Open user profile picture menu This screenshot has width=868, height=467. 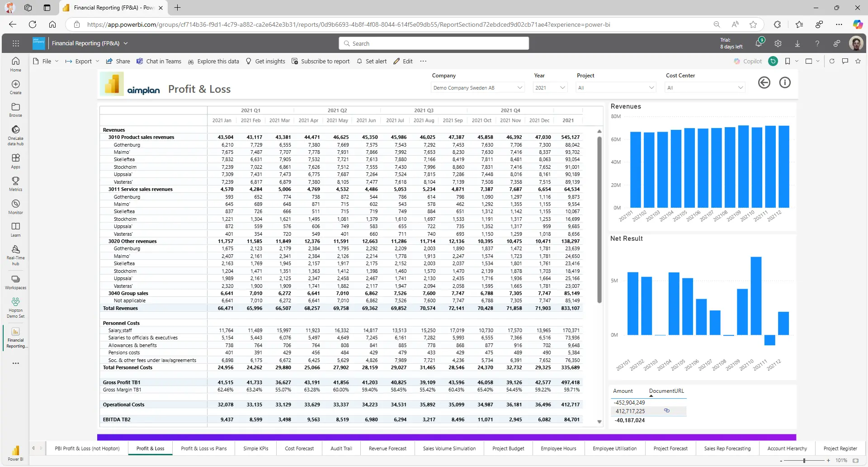[x=856, y=43]
